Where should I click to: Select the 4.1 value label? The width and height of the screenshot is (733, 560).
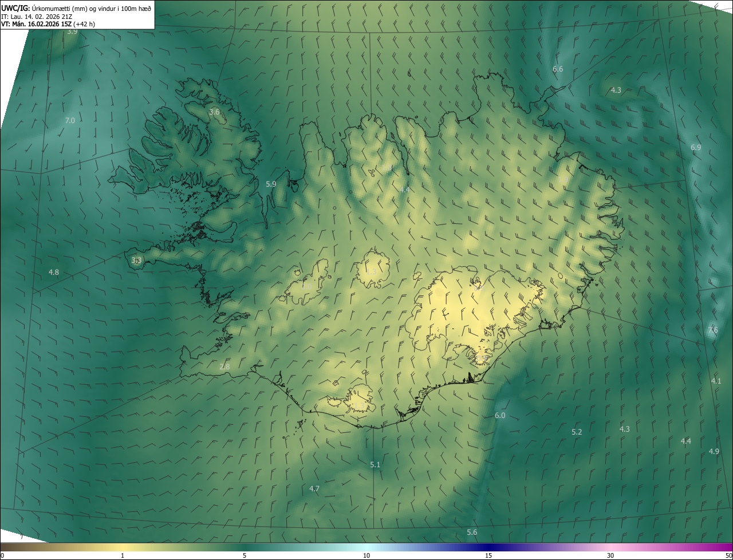point(716,381)
